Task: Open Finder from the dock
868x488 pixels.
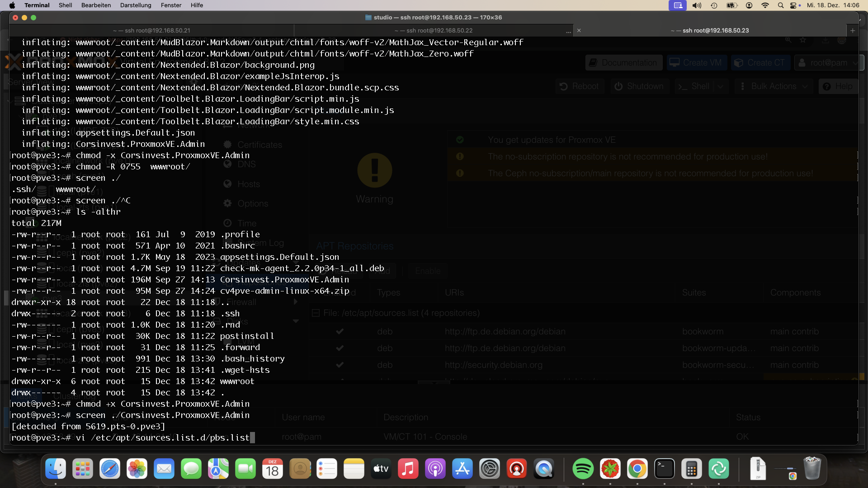Action: pos(56,469)
